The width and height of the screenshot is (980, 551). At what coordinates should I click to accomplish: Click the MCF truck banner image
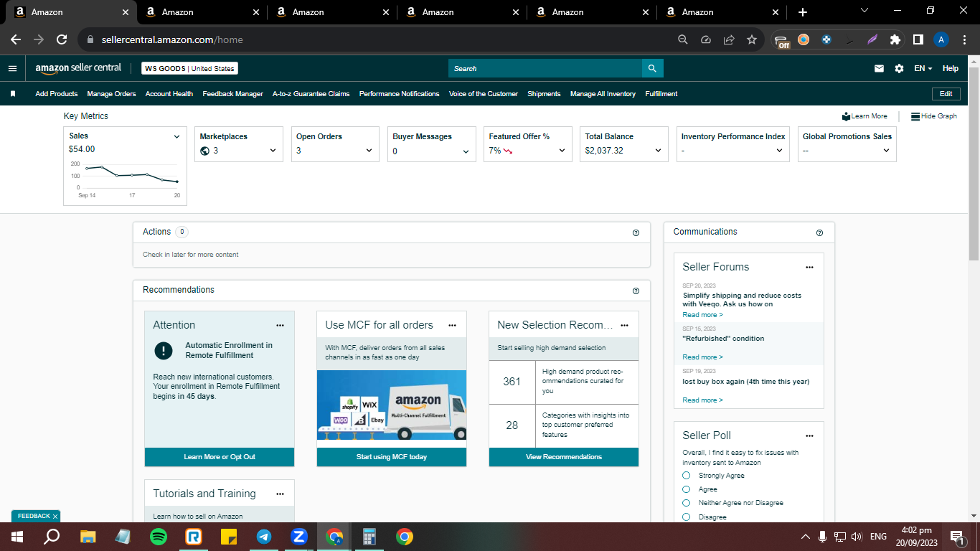[392, 405]
